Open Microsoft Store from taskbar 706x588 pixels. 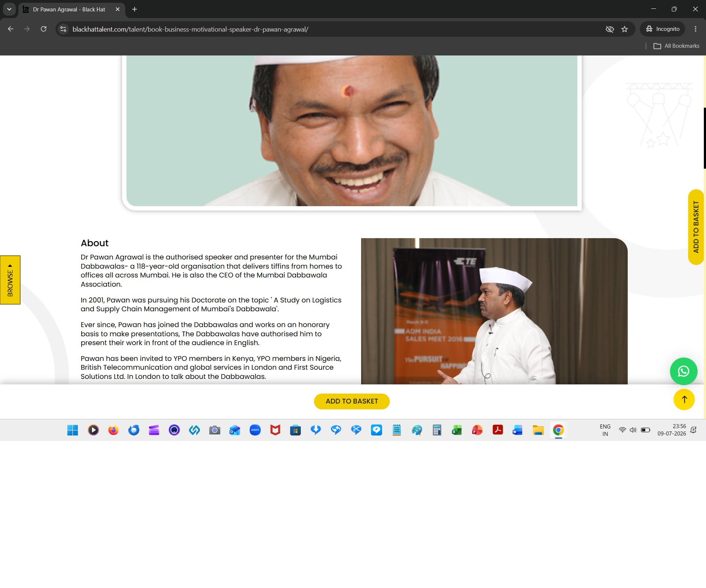coord(295,430)
